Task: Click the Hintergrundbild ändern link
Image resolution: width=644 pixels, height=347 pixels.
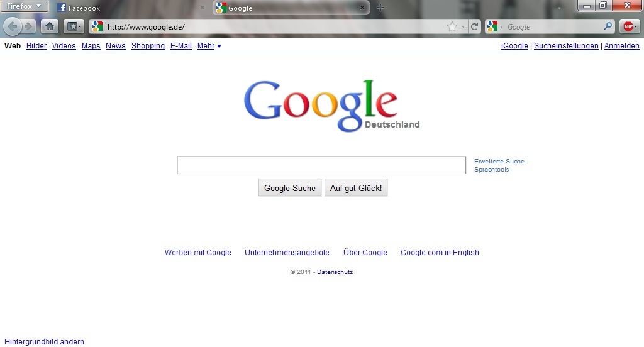Action: coord(45,342)
